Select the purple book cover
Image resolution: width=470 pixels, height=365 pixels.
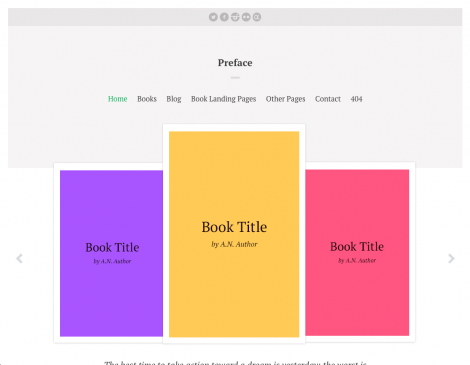[111, 253]
